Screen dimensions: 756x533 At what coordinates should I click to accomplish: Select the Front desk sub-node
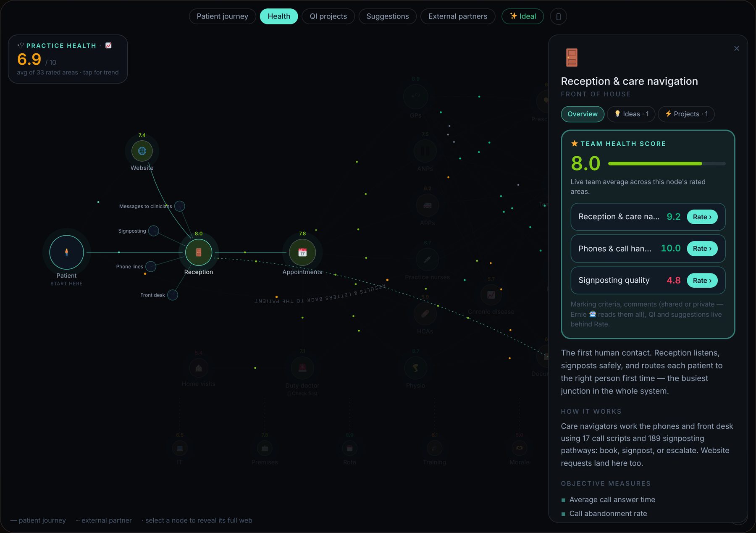(173, 295)
